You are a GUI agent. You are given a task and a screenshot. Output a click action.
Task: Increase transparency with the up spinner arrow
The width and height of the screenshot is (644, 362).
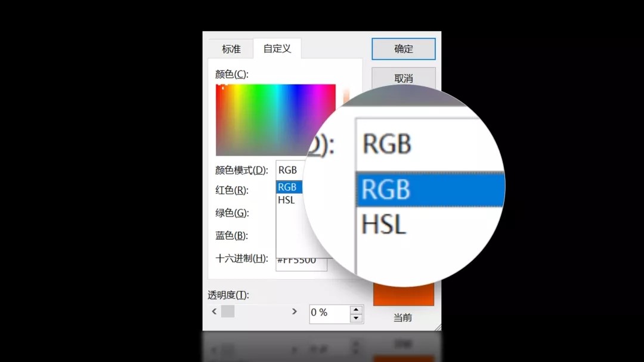tap(356, 309)
